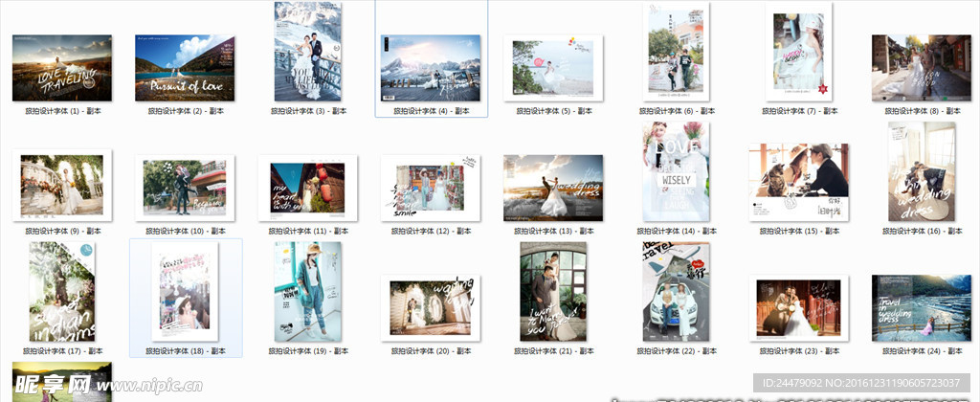
Task: Click file name 旅拍设计字体 (10) - 副本
Action: tap(186, 232)
